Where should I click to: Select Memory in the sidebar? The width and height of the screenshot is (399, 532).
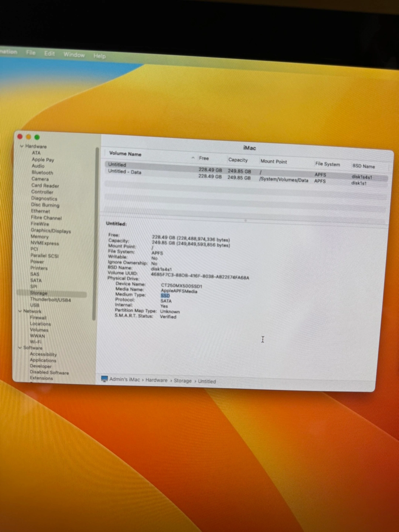[x=40, y=236]
